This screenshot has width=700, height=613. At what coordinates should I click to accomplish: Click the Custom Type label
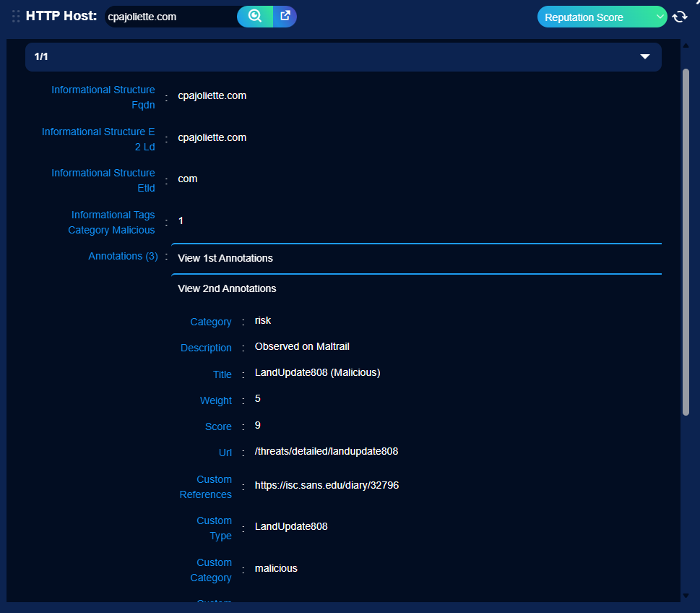[215, 528]
